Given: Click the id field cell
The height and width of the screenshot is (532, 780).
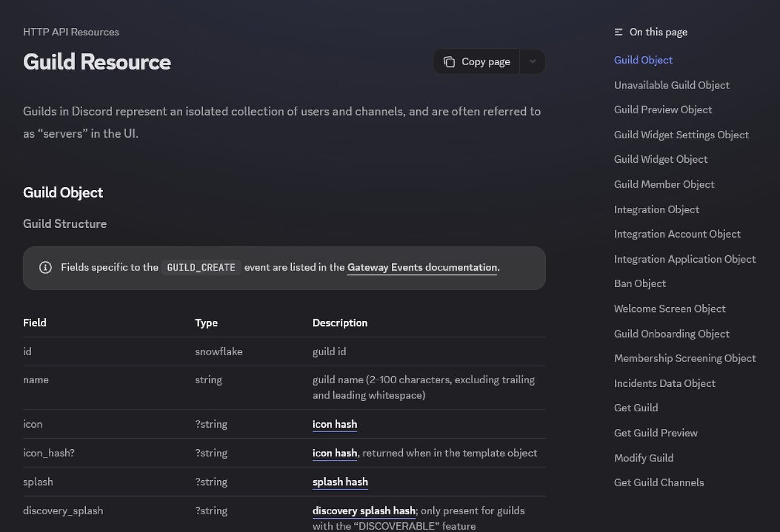Looking at the screenshot, I should coord(27,351).
